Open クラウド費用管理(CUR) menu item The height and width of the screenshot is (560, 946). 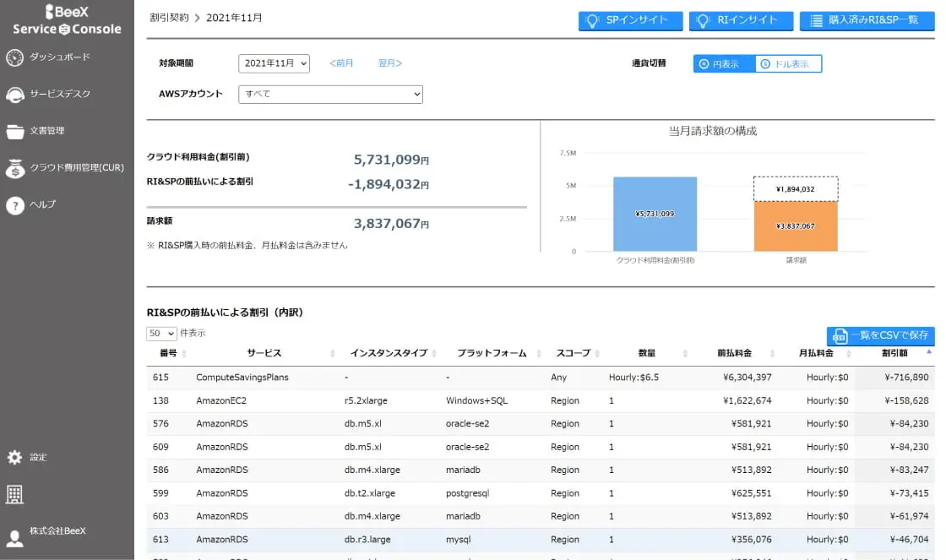point(77,168)
